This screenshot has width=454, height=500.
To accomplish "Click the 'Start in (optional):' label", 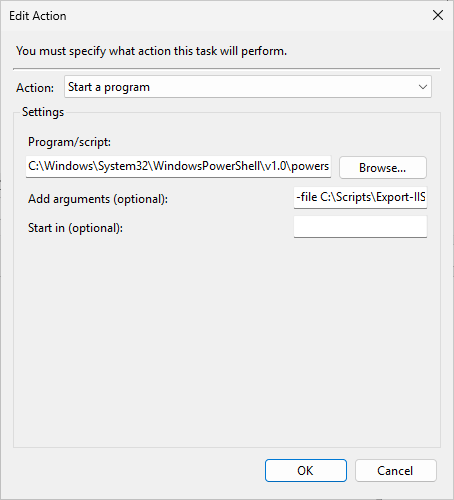I will (x=76, y=228).
